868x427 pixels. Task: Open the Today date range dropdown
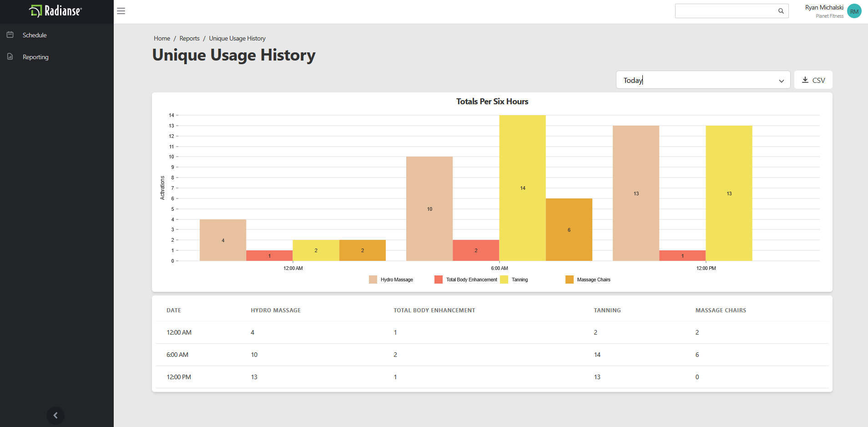[x=703, y=80]
